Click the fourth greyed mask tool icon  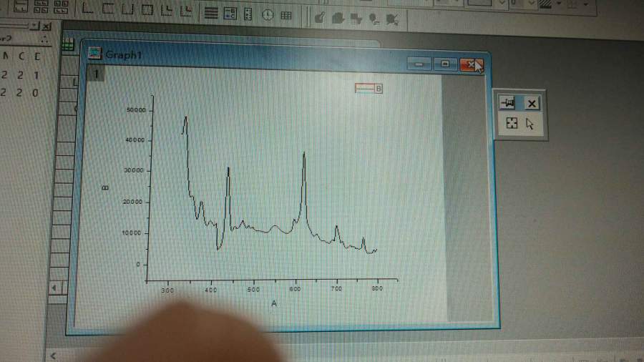point(374,19)
